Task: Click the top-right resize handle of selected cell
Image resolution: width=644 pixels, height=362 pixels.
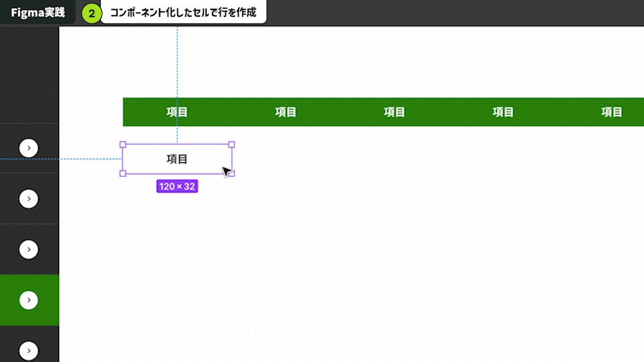Action: 231,144
